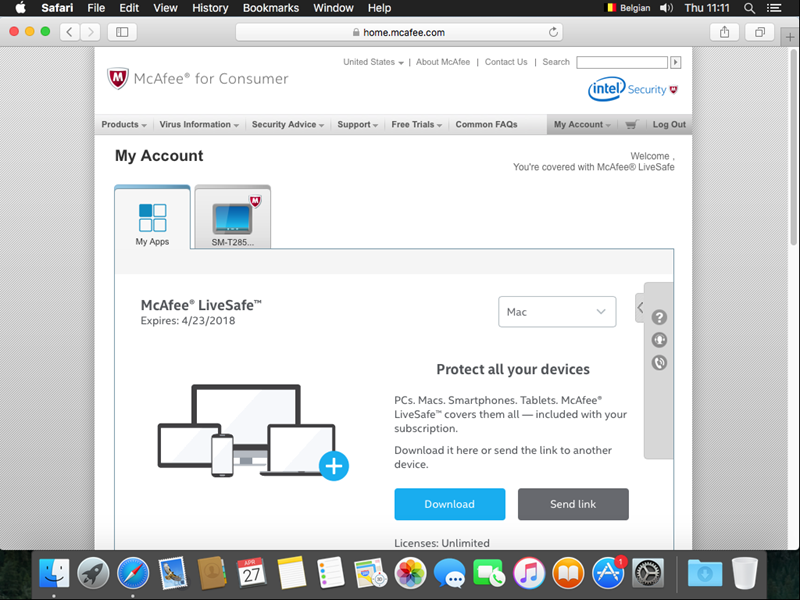Select the My Apps tab
Viewport: 800px width, 600px height.
point(152,218)
